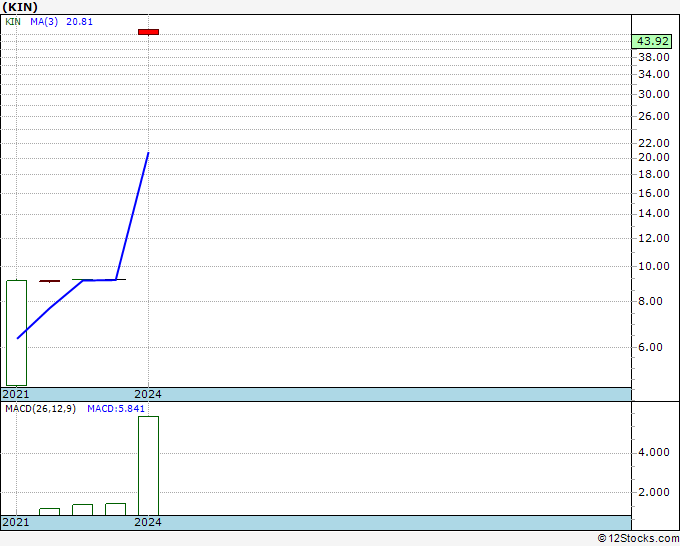680x546 pixels.
Task: Click the (KIN) chart title
Action: [x=20, y=7]
